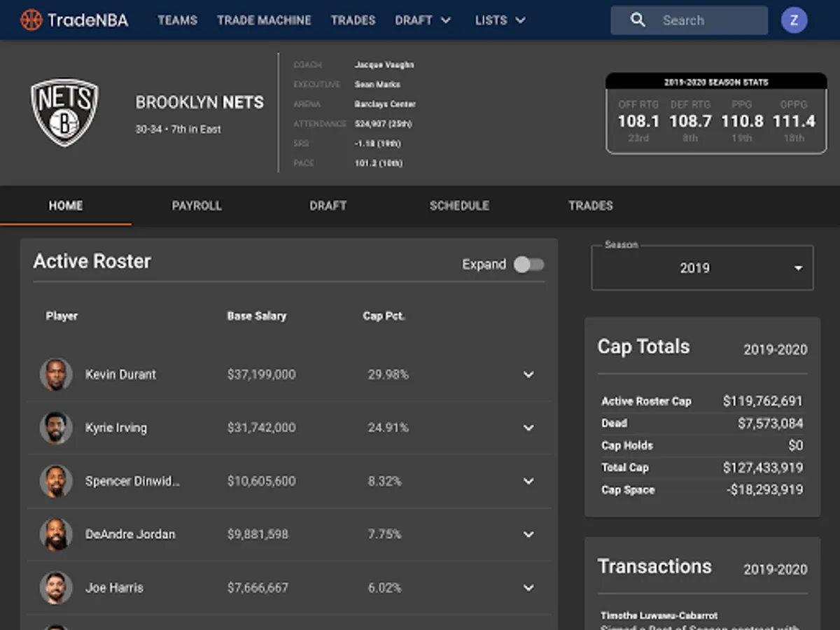Click Joe Harris player name
The image size is (840, 630).
[x=114, y=587]
